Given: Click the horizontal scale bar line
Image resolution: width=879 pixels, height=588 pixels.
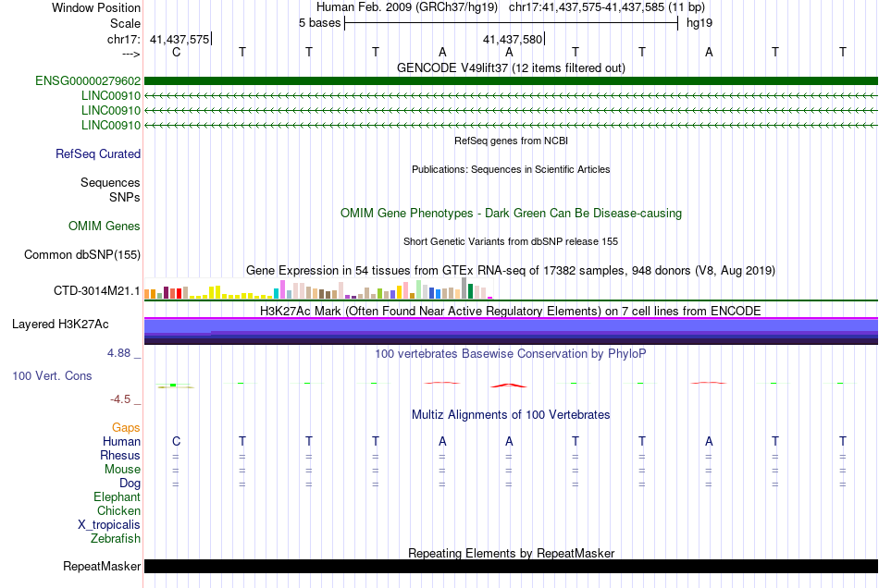Looking at the screenshot, I should point(512,23).
